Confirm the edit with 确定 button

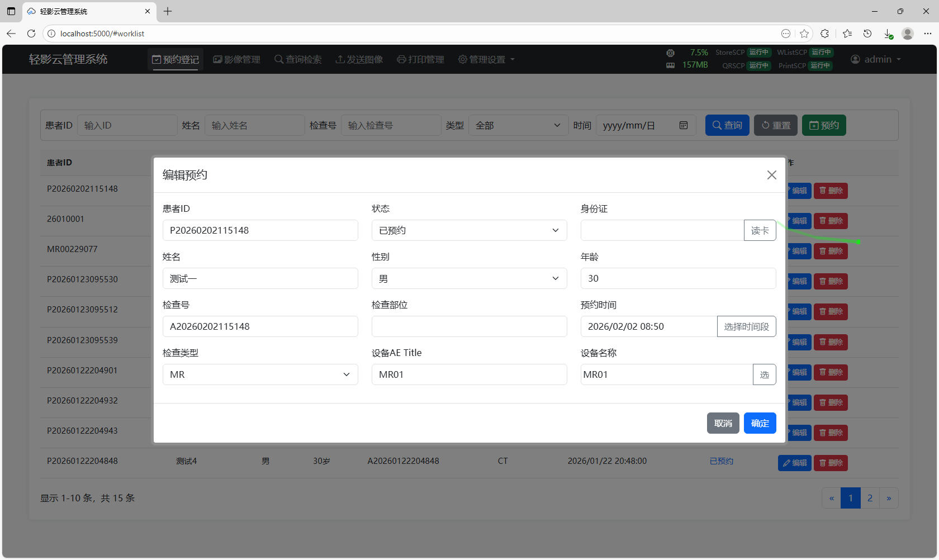(x=760, y=423)
